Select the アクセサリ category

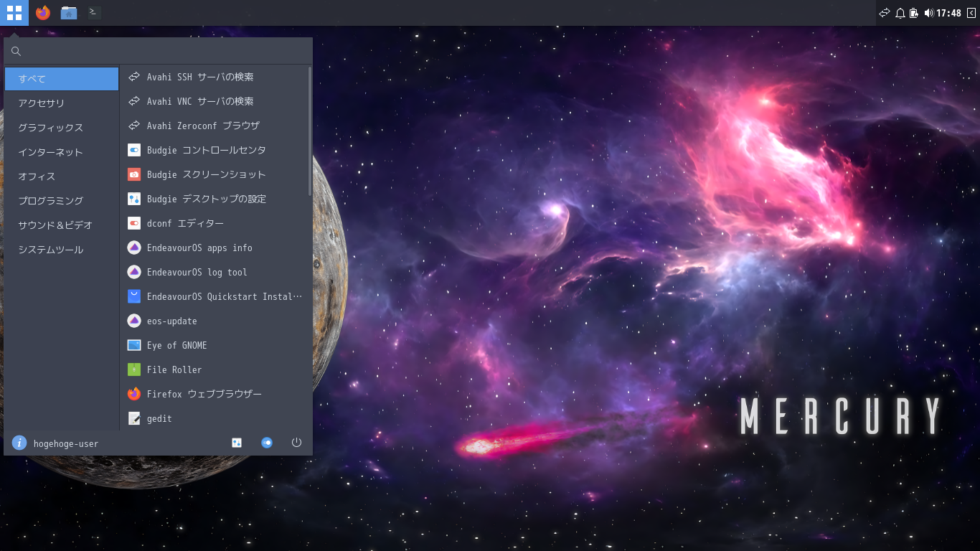coord(62,103)
